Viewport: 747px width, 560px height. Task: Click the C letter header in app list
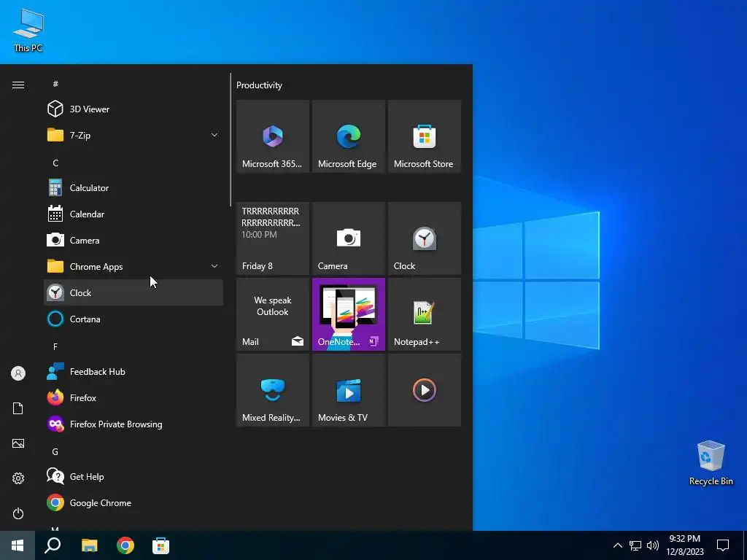click(x=55, y=163)
